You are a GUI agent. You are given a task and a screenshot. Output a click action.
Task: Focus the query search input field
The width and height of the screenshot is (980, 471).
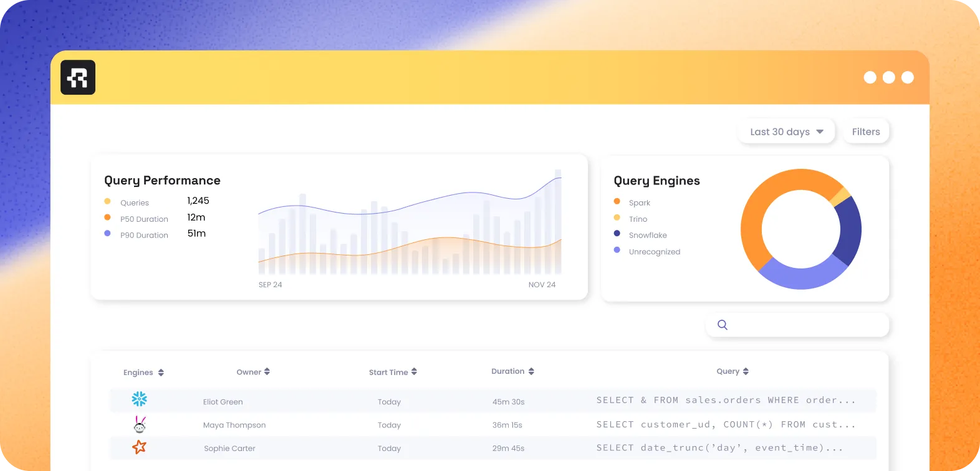(797, 325)
